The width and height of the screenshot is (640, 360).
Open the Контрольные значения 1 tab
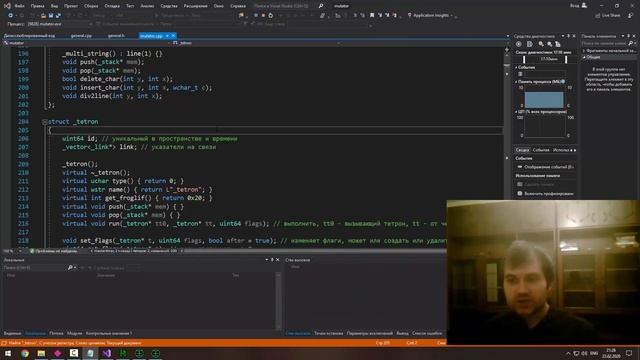point(109,333)
